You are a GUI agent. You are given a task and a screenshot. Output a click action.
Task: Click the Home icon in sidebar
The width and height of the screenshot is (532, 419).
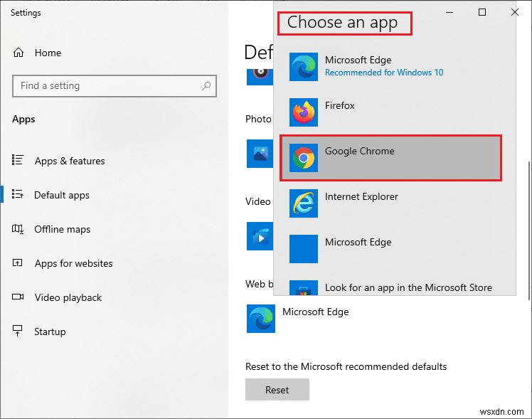(18, 53)
